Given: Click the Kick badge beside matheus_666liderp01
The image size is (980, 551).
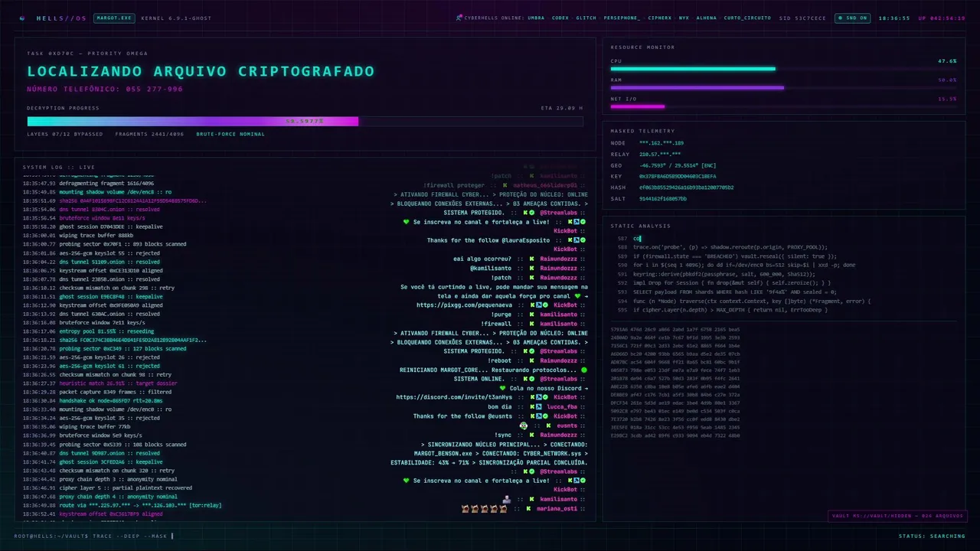Looking at the screenshot, I should [x=505, y=185].
